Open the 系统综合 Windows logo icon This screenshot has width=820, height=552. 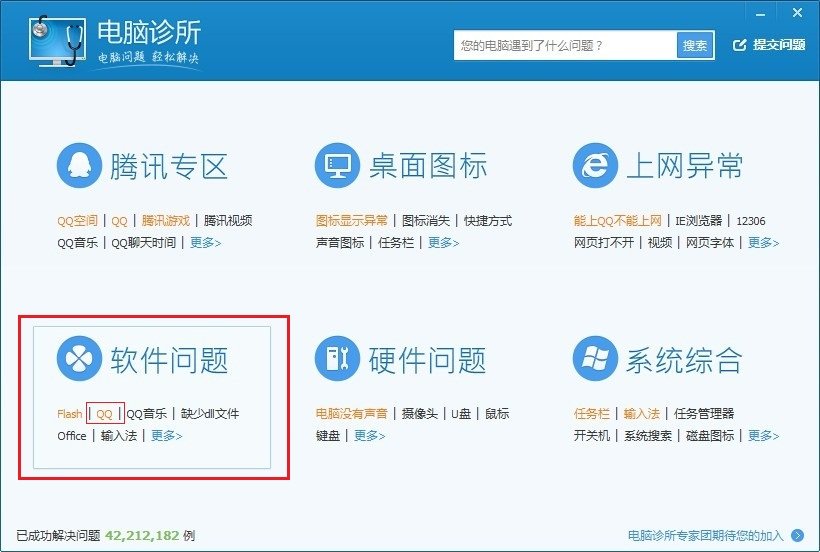pos(595,359)
